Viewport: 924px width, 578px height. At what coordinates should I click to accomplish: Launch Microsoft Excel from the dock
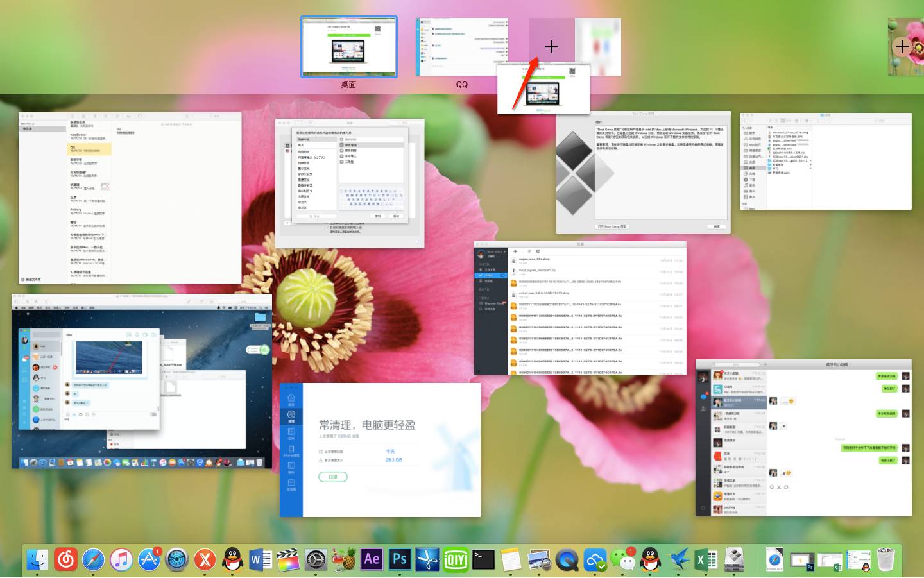(x=705, y=559)
